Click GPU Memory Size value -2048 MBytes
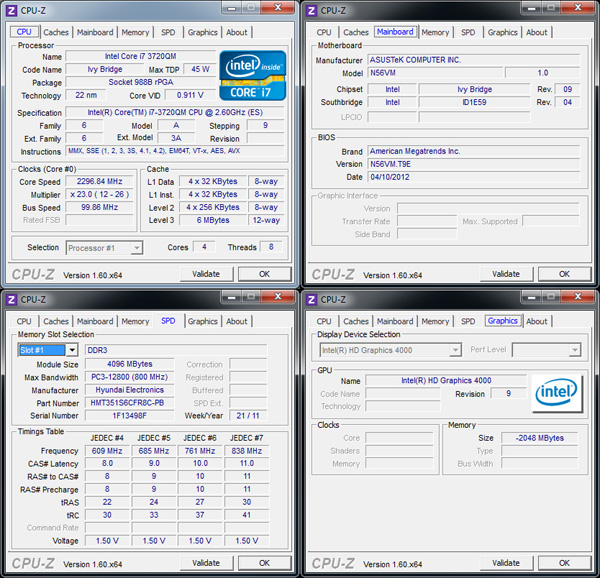600x580 pixels. [x=540, y=438]
